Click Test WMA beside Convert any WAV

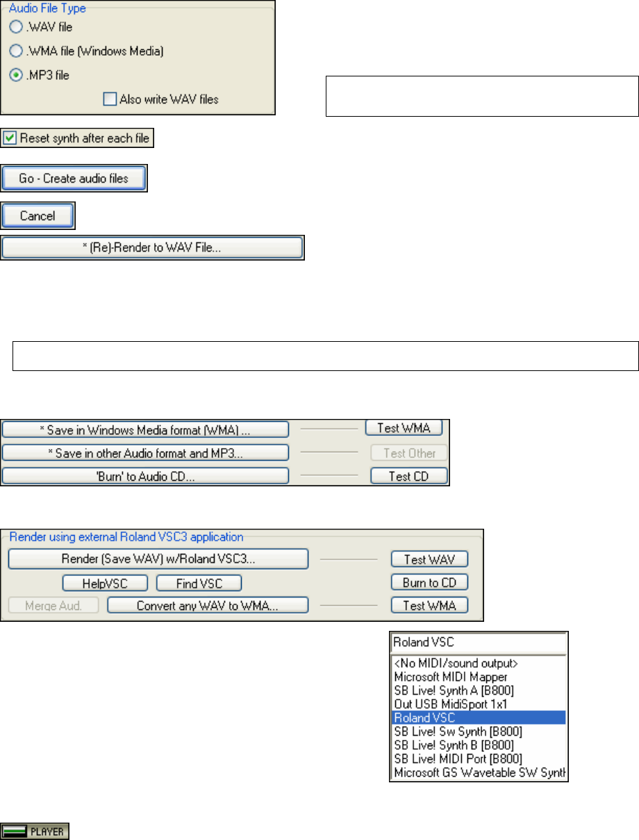click(429, 605)
